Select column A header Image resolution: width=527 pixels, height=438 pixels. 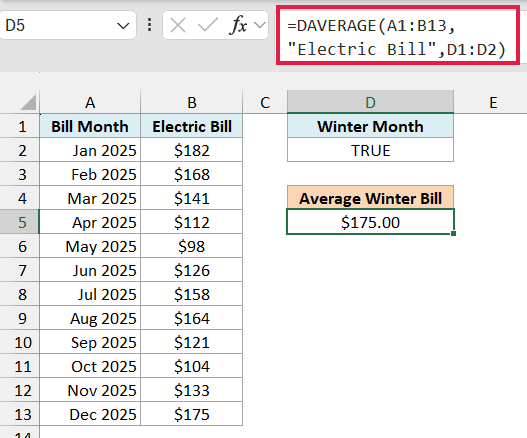(x=90, y=102)
